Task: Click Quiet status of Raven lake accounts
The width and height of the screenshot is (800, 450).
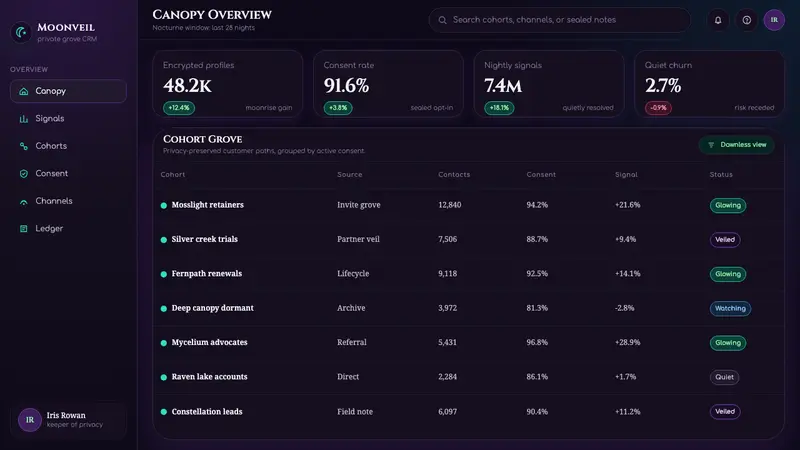Action: 724,377
